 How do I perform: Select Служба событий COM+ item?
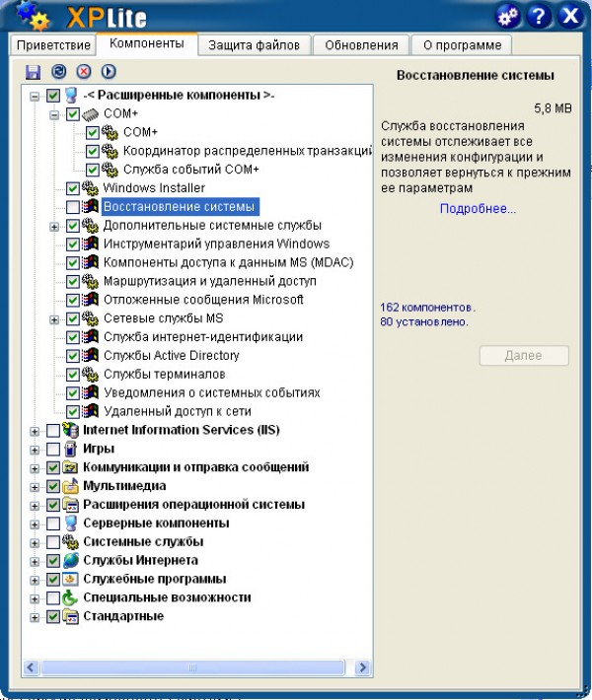tap(190, 170)
